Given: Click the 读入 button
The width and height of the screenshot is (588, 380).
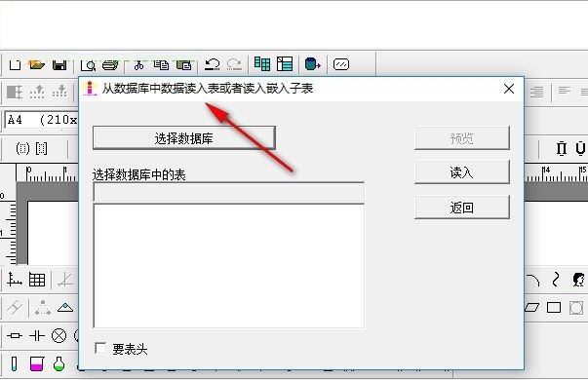Looking at the screenshot, I should click(462, 172).
